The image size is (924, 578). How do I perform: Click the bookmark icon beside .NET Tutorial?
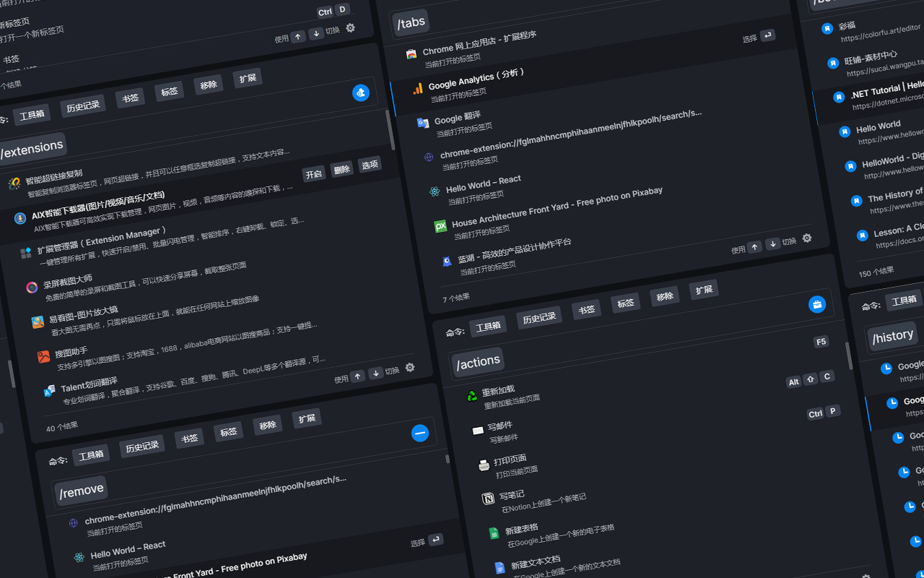pyautogui.click(x=839, y=97)
